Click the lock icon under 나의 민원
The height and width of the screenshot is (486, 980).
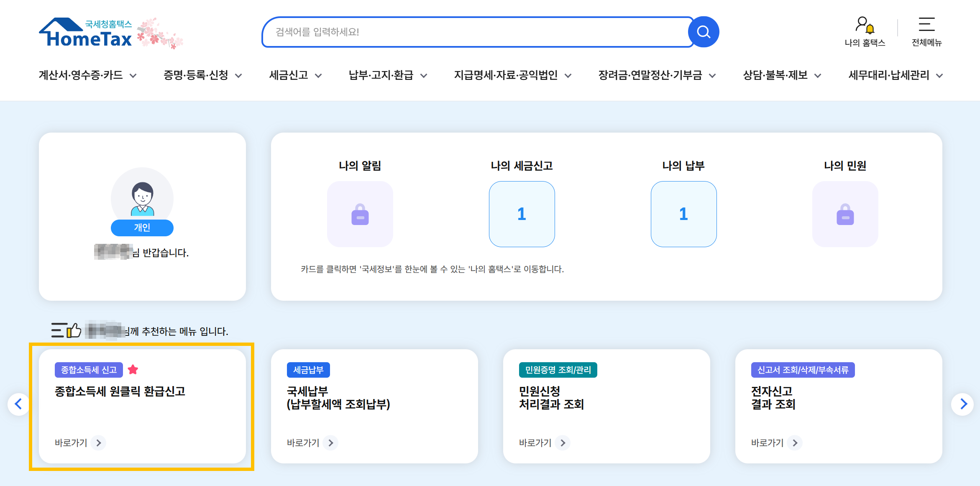[845, 214]
